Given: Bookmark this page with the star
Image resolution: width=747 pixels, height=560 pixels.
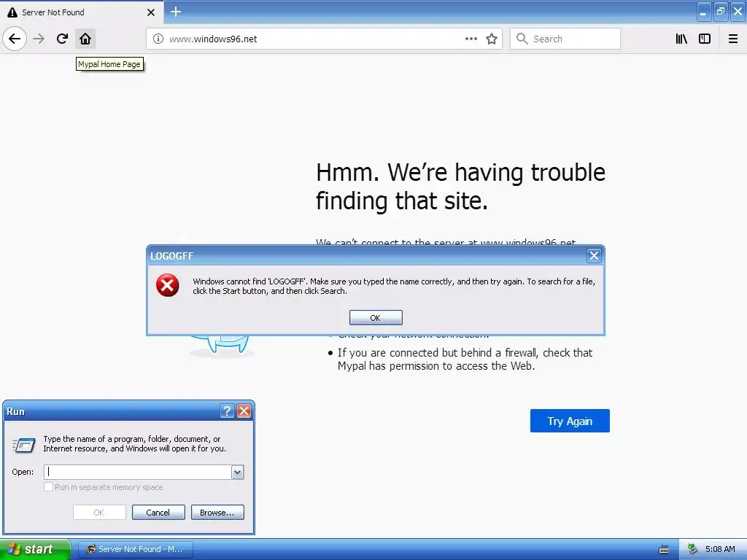Looking at the screenshot, I should pos(492,39).
